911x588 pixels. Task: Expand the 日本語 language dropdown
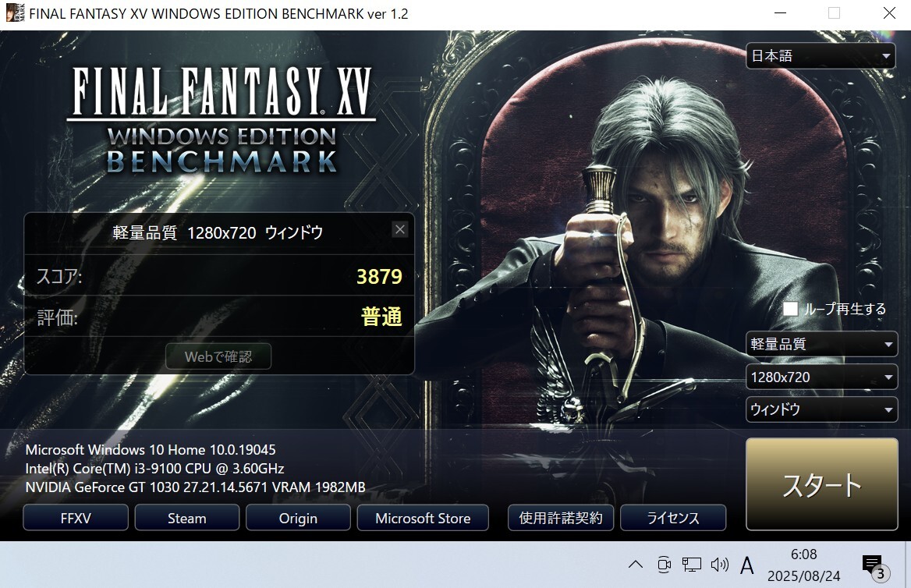tap(821, 56)
